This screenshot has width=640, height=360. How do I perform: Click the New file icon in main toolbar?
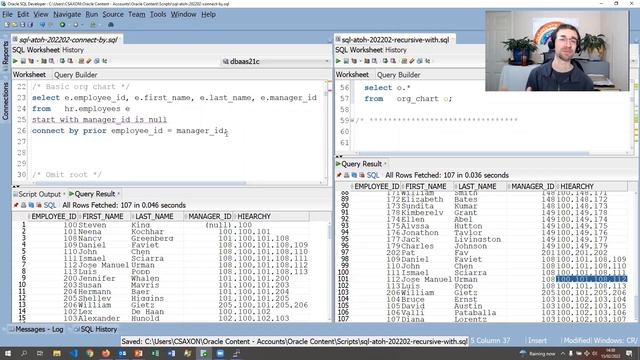pos(7,25)
